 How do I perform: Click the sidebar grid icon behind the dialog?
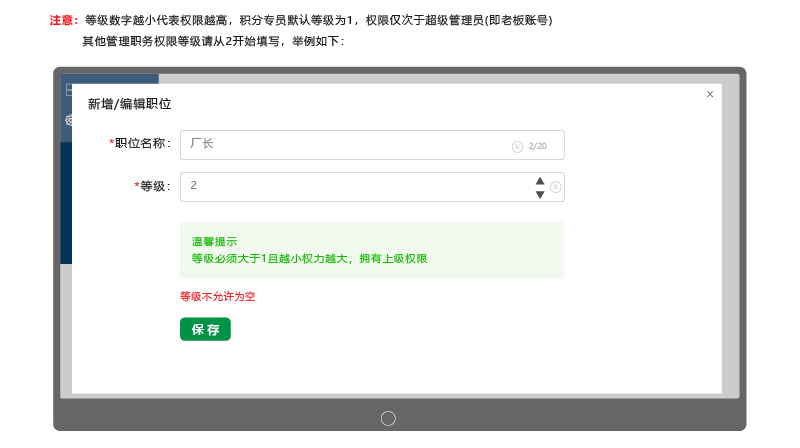(68, 90)
